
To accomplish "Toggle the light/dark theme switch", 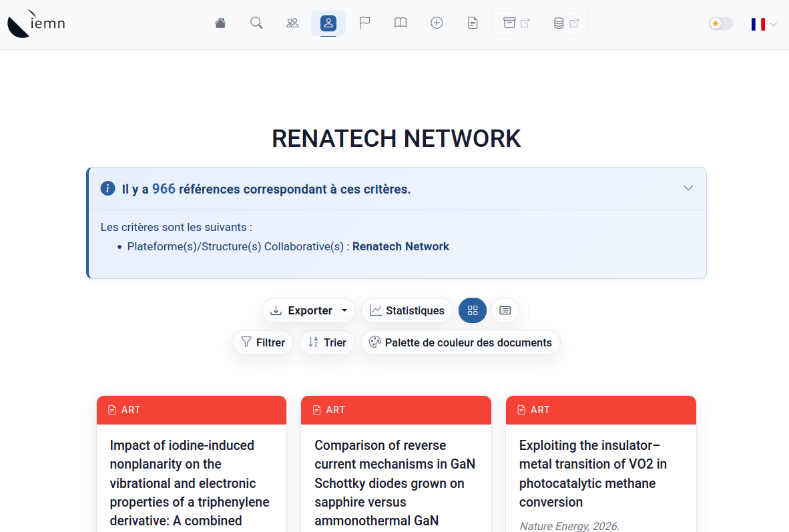I will [720, 23].
